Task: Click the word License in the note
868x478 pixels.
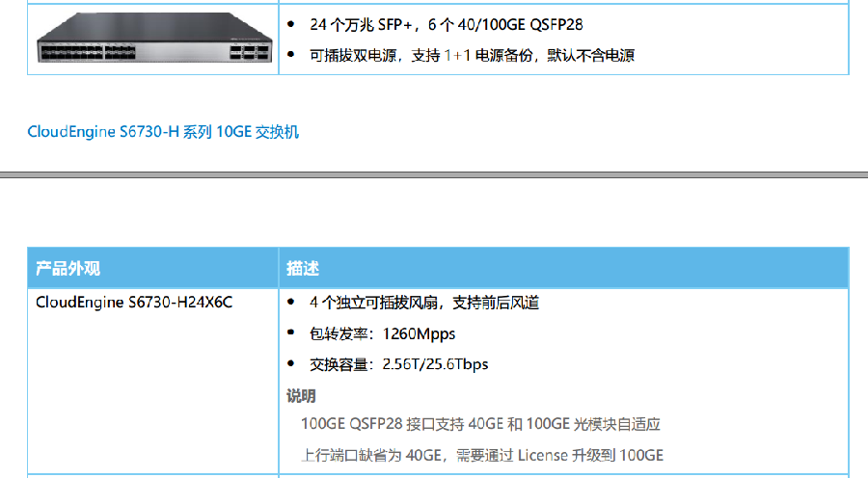Action: (x=544, y=455)
